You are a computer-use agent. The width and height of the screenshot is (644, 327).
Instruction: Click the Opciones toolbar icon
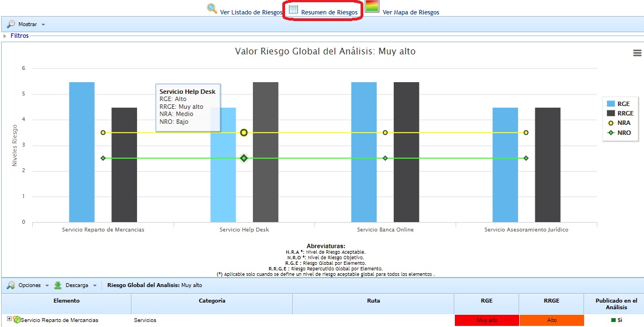[x=11, y=285]
